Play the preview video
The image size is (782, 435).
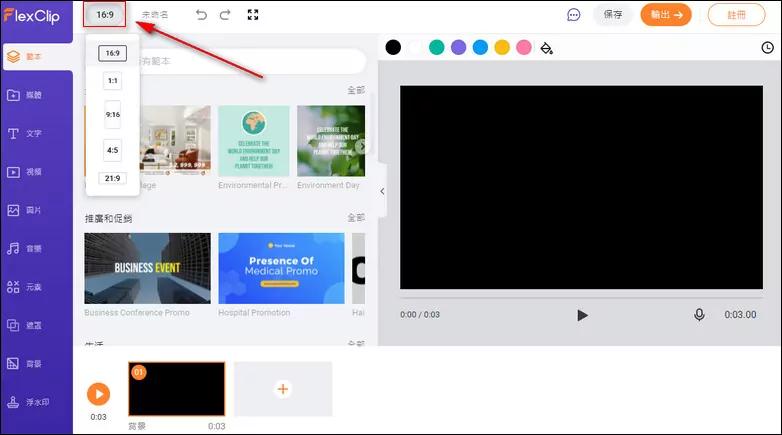tap(582, 315)
